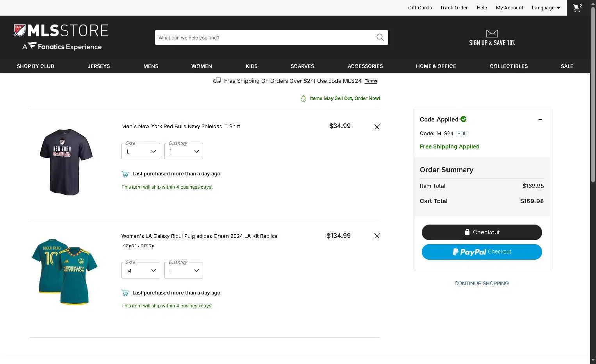The height and width of the screenshot is (364, 596).
Task: Open Size dropdown for Red Bulls T-Shirt
Action: coord(141,151)
